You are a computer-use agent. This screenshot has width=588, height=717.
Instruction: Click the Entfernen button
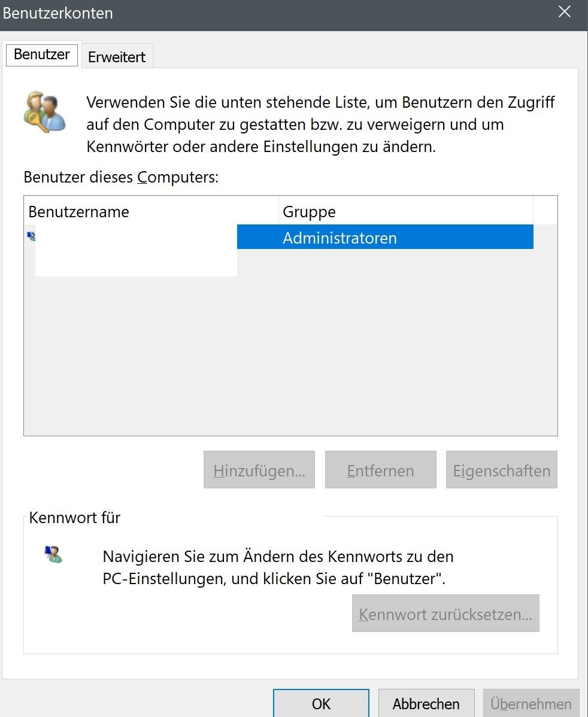(380, 470)
